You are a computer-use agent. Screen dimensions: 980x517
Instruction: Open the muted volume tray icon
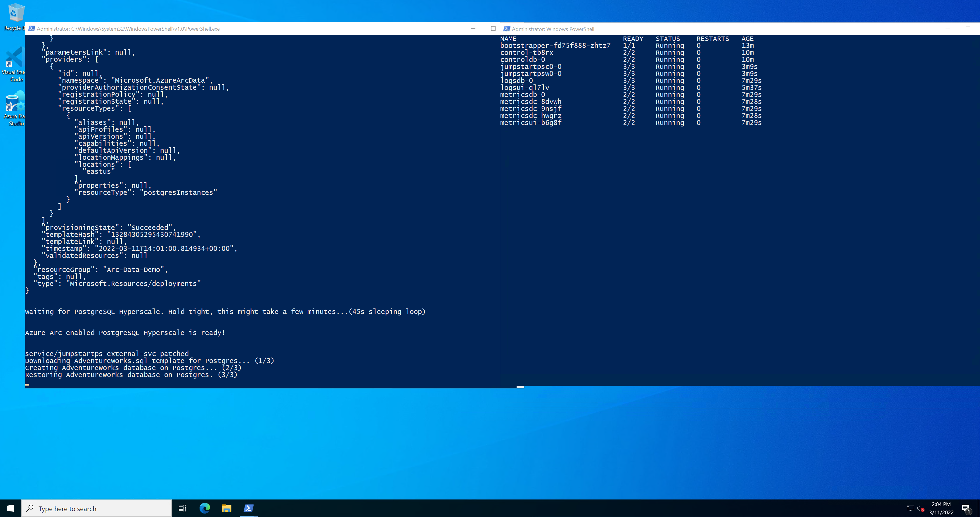click(921, 508)
